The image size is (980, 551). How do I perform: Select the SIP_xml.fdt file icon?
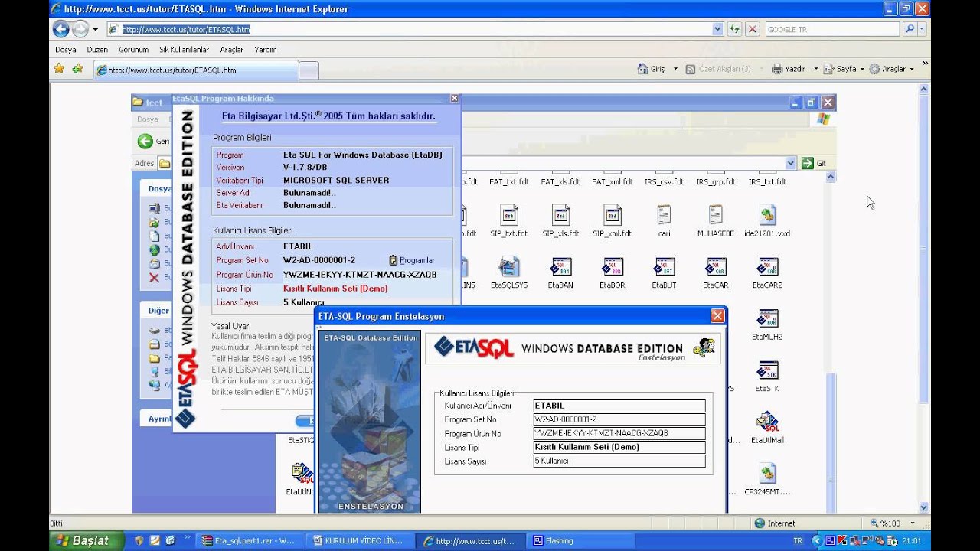point(612,215)
